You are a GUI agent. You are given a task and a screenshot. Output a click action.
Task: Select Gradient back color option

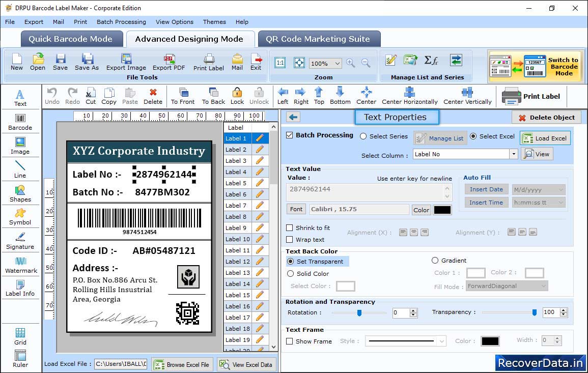pos(435,261)
